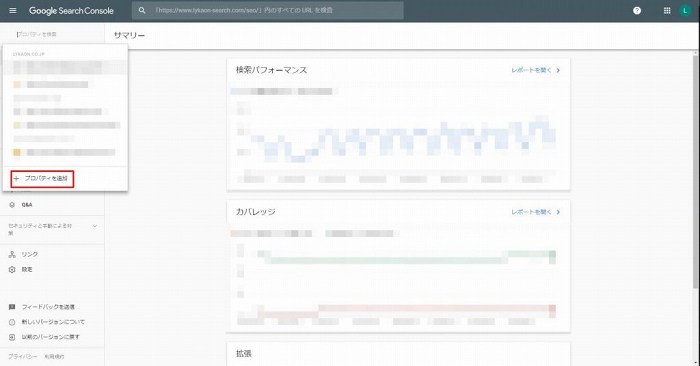Open 以前のバージョンに戻す link
The width and height of the screenshot is (700, 366).
(50, 337)
